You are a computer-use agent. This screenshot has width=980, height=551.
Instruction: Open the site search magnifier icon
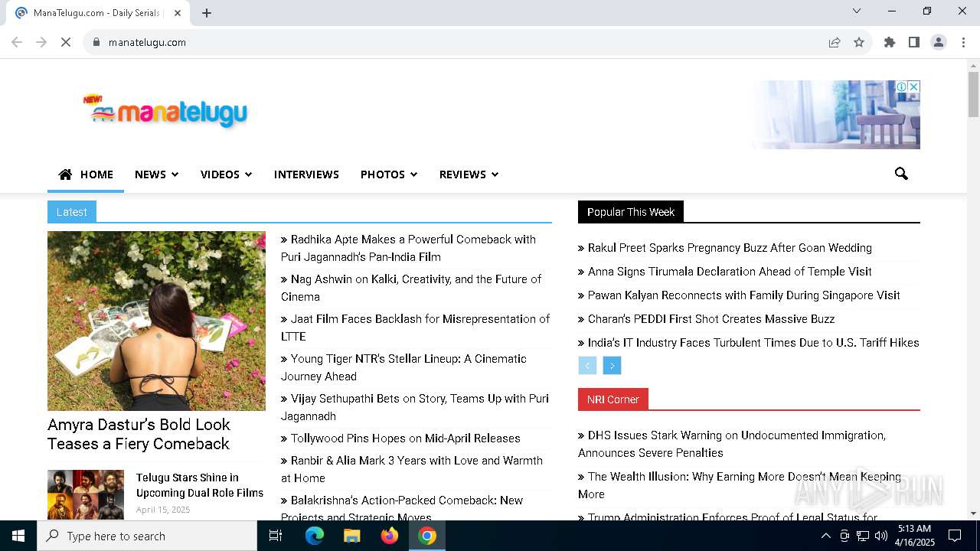click(901, 174)
